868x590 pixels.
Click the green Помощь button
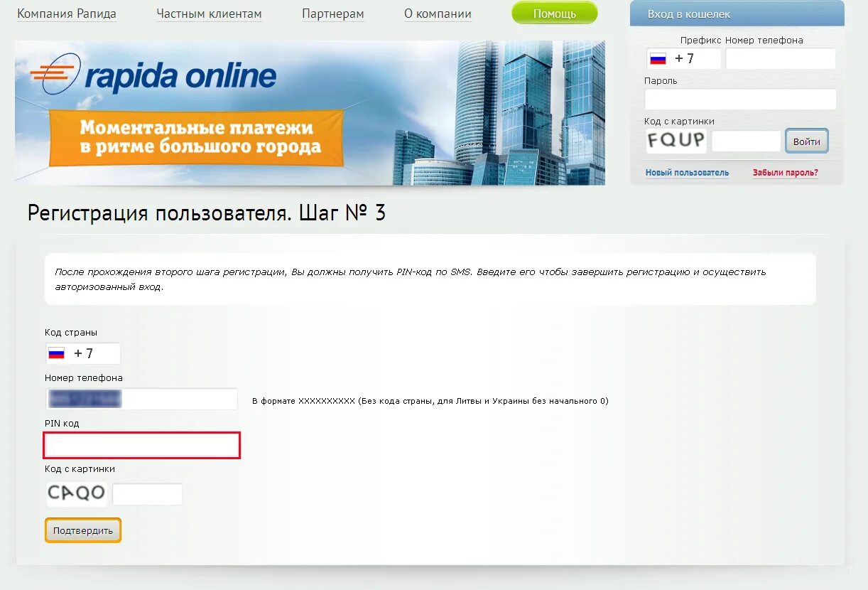point(555,14)
